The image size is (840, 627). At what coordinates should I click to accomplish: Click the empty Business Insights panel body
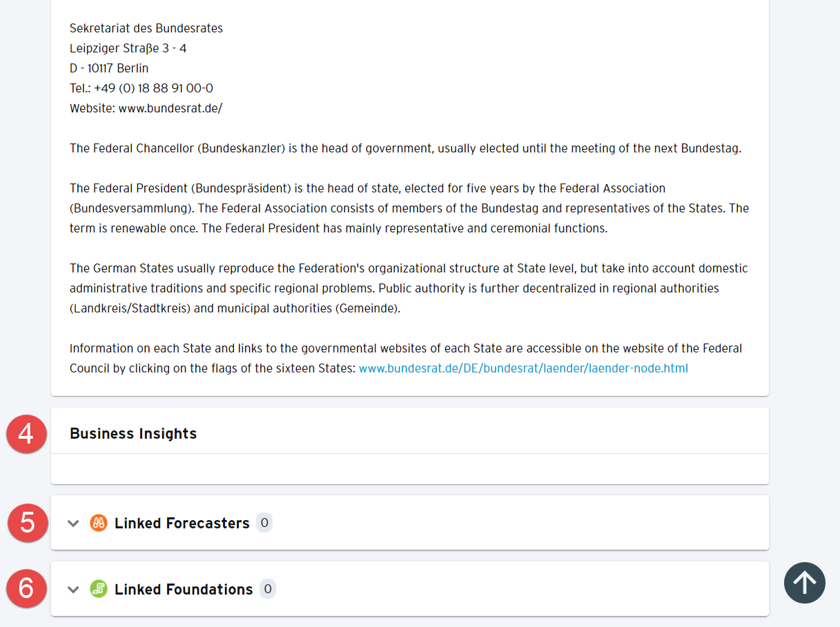point(410,469)
